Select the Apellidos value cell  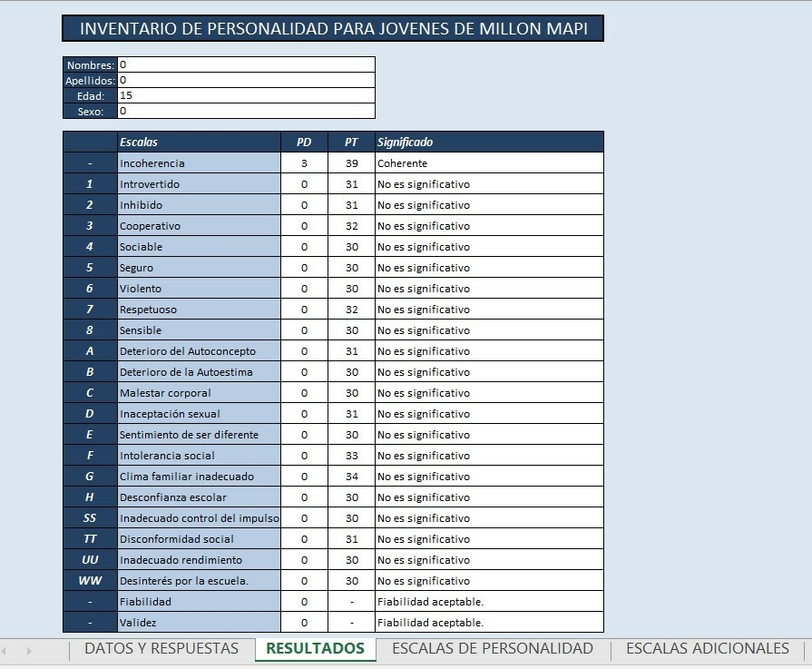[246, 80]
